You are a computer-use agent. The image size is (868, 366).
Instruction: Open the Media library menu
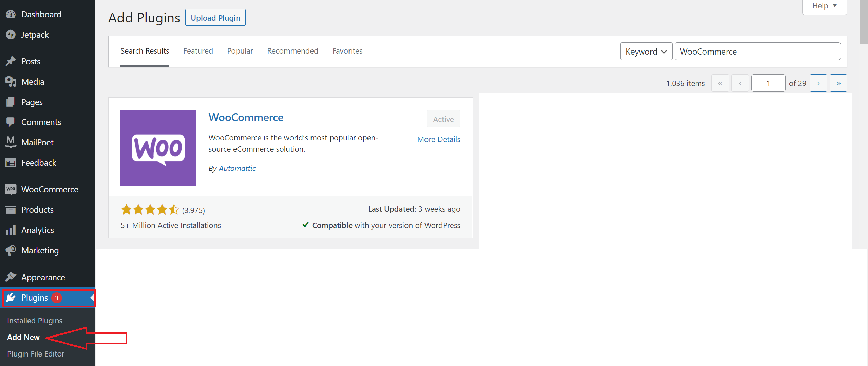point(48,82)
